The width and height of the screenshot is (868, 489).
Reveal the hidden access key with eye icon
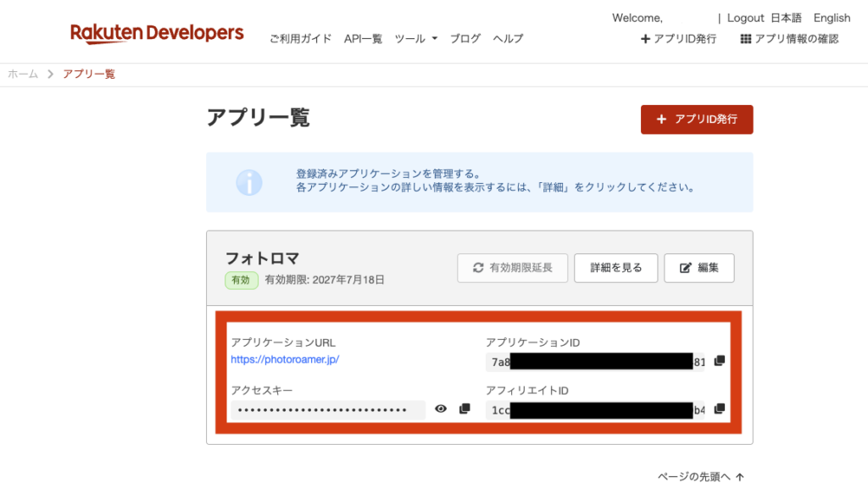441,408
